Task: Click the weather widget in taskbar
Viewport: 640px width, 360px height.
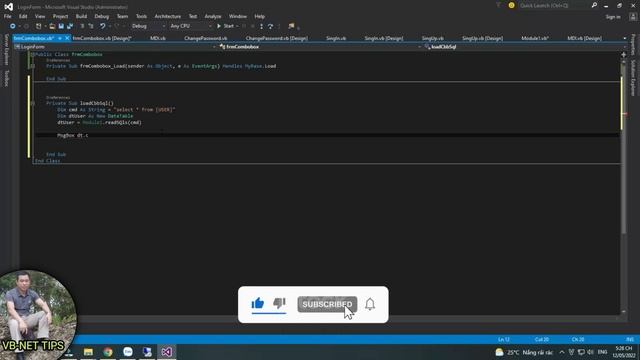Action: [524, 352]
